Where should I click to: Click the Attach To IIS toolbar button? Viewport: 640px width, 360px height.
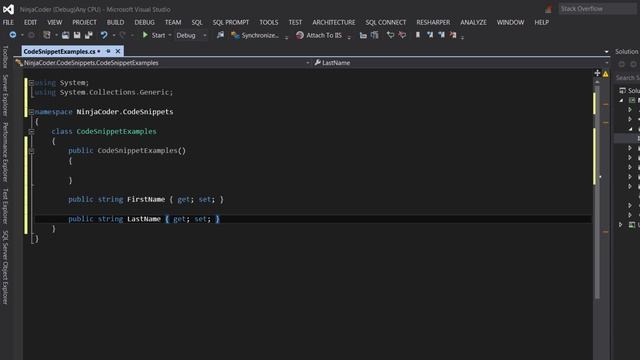319,36
